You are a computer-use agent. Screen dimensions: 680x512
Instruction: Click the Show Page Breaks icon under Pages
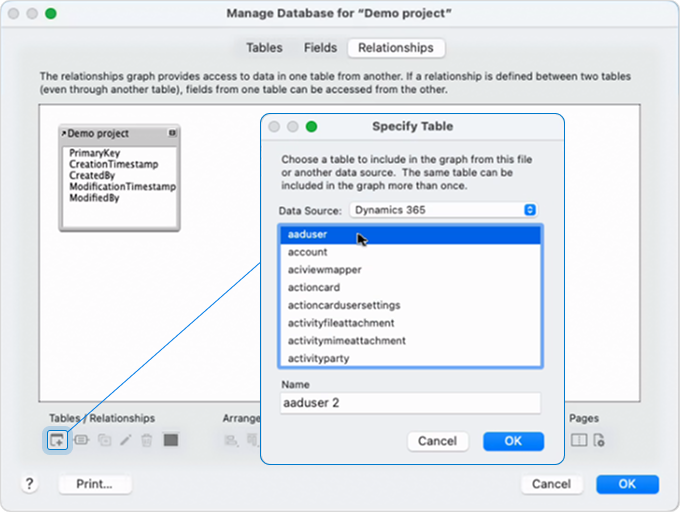579,440
